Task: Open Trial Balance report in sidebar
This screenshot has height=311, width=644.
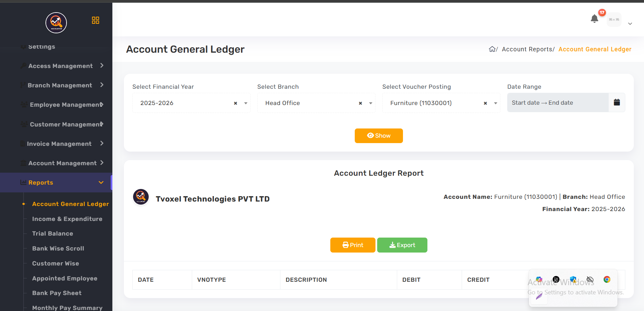Action: [53, 234]
